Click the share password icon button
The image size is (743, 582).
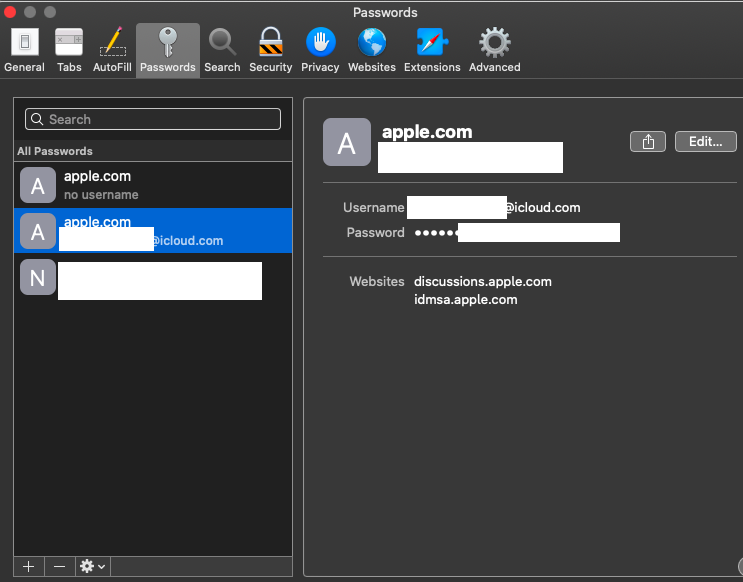(x=648, y=142)
